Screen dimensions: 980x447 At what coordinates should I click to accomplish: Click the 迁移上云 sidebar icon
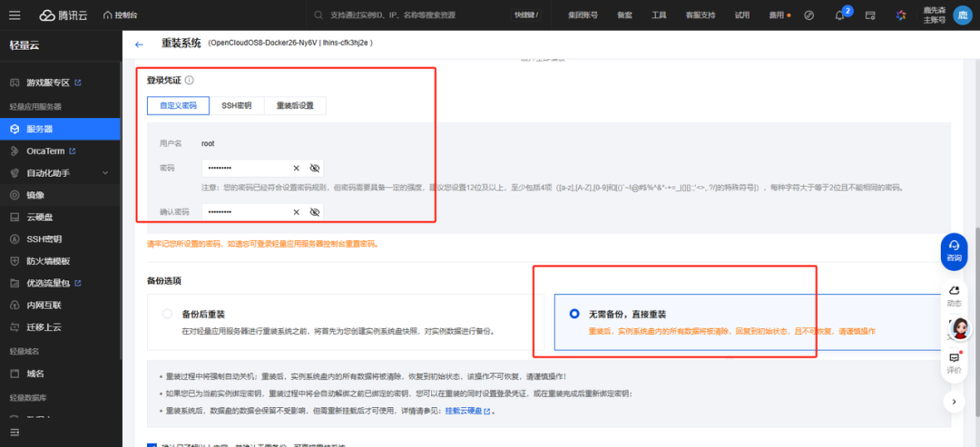(15, 327)
